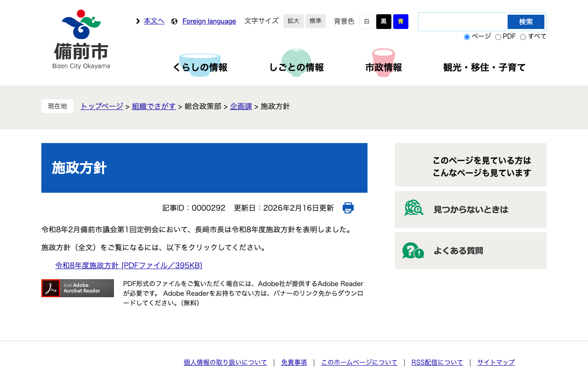Viewport: 588px width, 368px height.
Task: Click 総合政策部 in the breadcrumb
Action: pyautogui.click(x=203, y=106)
